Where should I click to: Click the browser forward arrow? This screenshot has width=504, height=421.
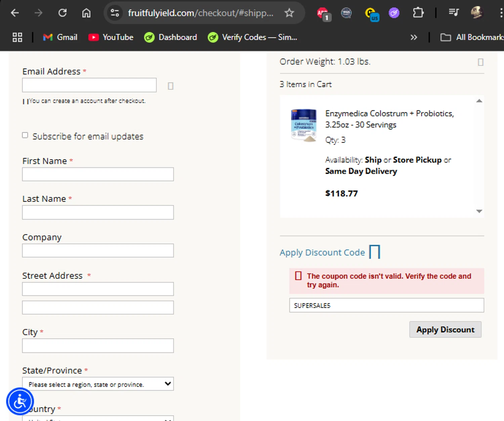pos(39,13)
